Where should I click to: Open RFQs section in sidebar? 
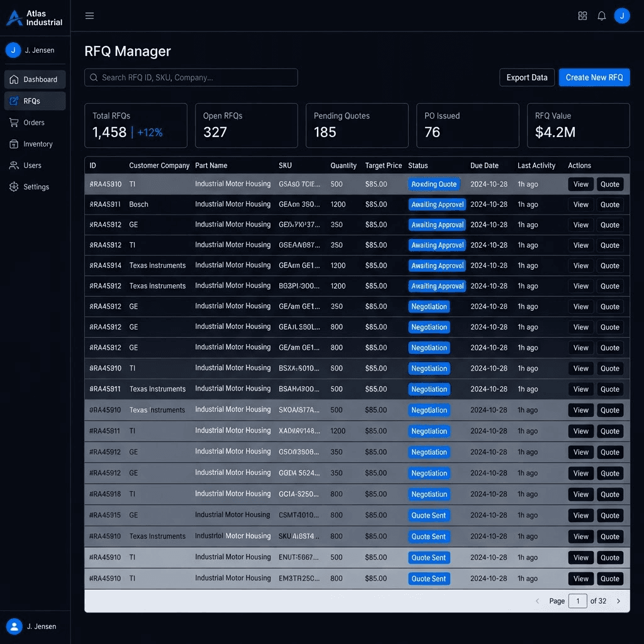coord(35,101)
